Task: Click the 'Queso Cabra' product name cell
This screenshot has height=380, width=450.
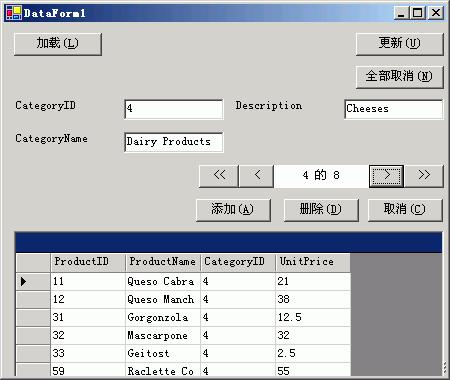Action: coord(163,282)
